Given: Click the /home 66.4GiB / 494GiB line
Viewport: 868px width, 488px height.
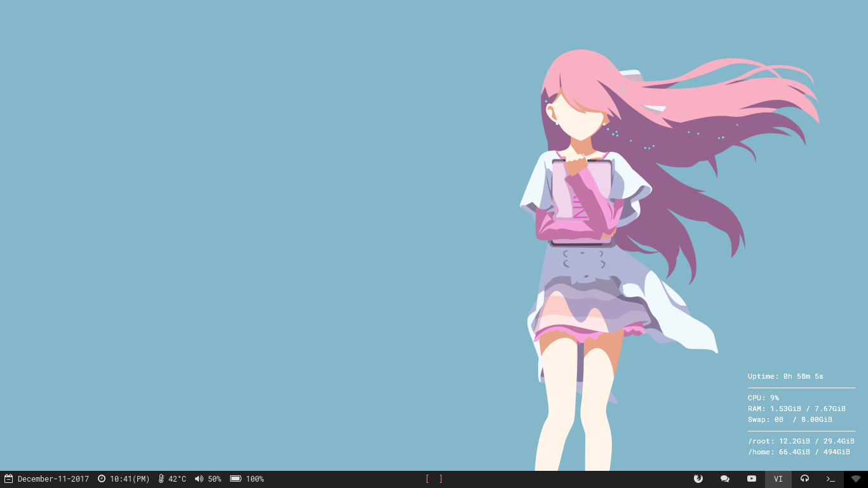Looking at the screenshot, I should (799, 452).
